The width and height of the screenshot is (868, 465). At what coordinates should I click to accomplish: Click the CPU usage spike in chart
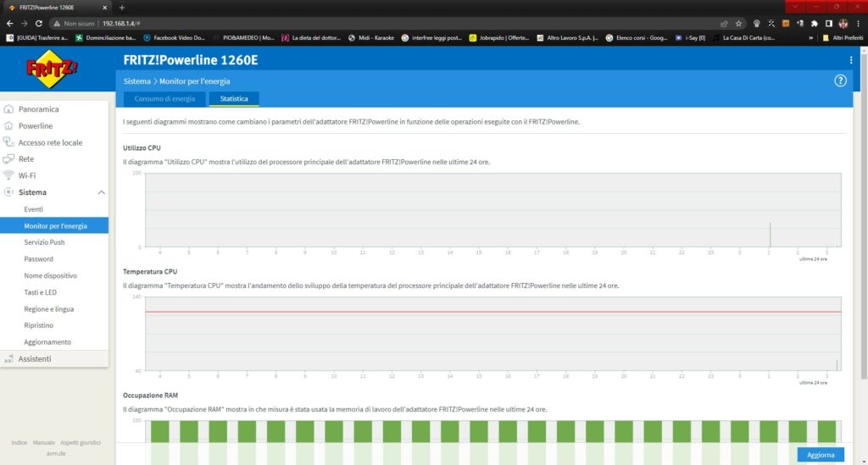770,235
